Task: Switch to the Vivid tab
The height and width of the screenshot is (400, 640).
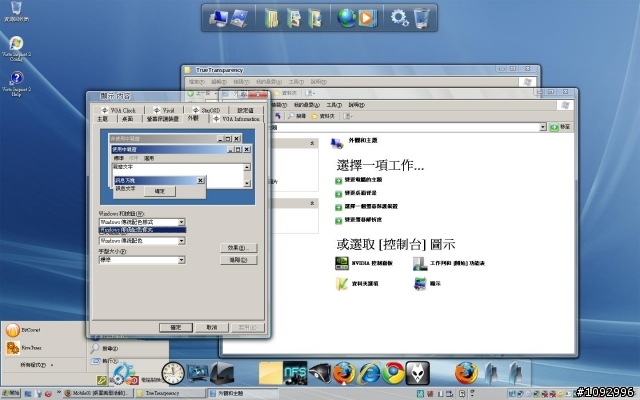Action: (x=164, y=110)
